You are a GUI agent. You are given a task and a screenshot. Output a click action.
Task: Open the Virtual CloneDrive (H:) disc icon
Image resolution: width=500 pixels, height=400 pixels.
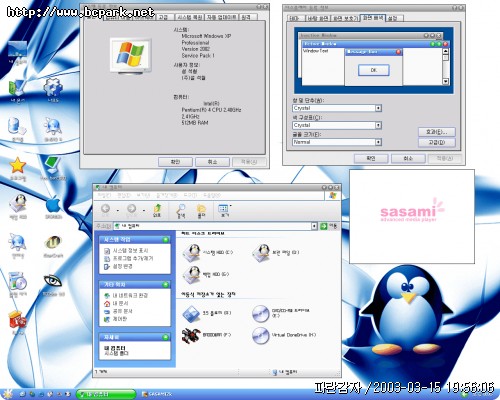click(x=261, y=335)
